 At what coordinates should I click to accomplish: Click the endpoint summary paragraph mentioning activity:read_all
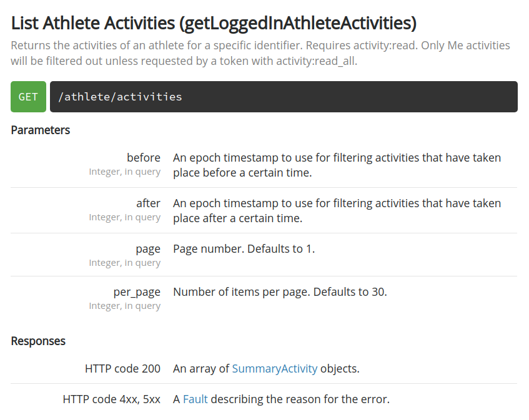click(x=260, y=53)
